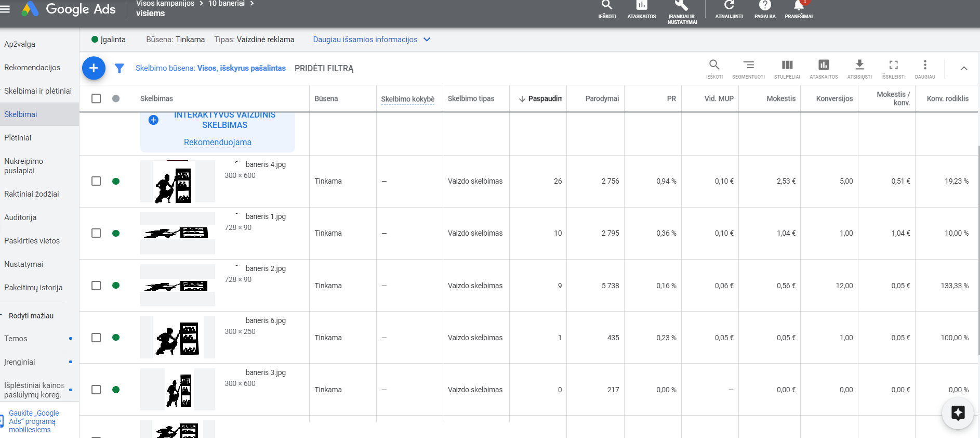Open the hamburger main menu
The height and width of the screenshot is (438, 980).
(5, 9)
